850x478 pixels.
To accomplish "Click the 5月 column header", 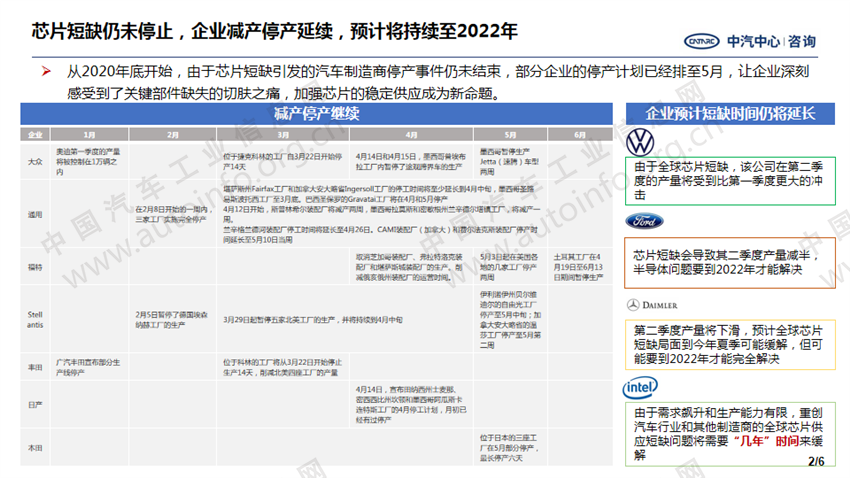I will click(x=510, y=134).
